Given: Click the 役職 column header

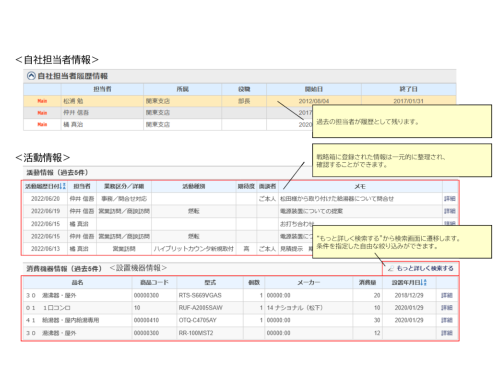Looking at the screenshot, I should [244, 89].
